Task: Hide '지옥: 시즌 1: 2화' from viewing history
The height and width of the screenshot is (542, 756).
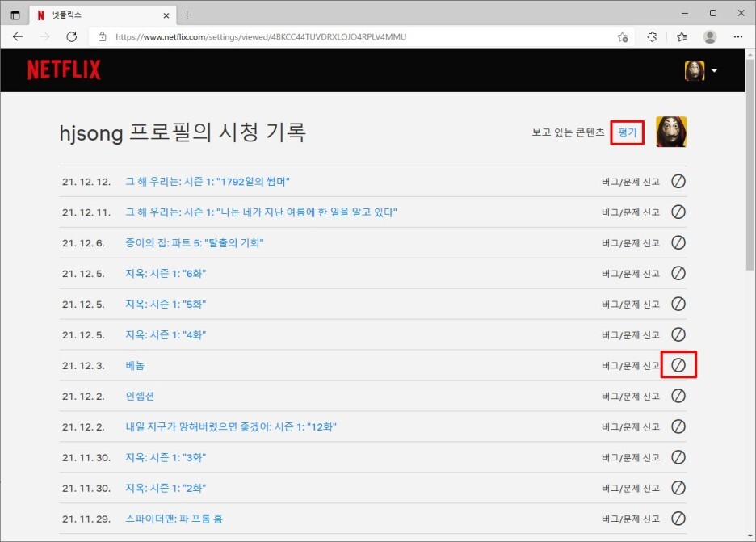Action: (678, 488)
